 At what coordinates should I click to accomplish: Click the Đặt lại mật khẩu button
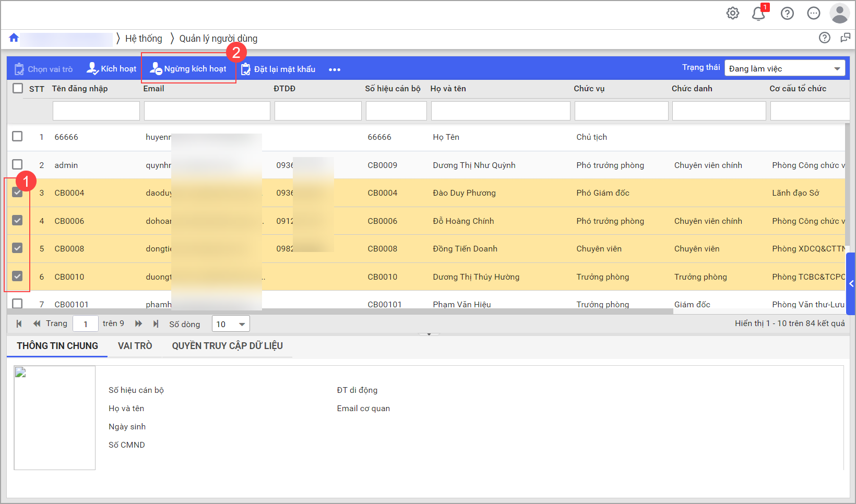point(278,69)
